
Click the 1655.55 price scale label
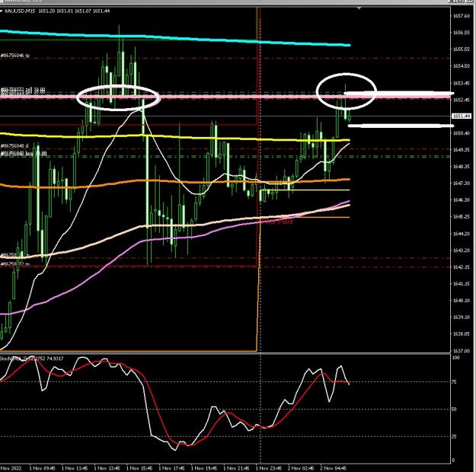coord(461,49)
